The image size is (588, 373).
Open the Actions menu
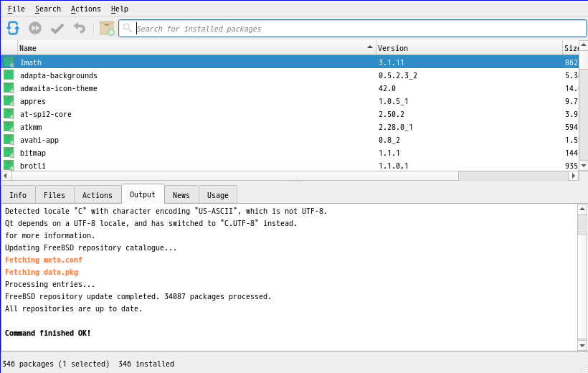86,9
